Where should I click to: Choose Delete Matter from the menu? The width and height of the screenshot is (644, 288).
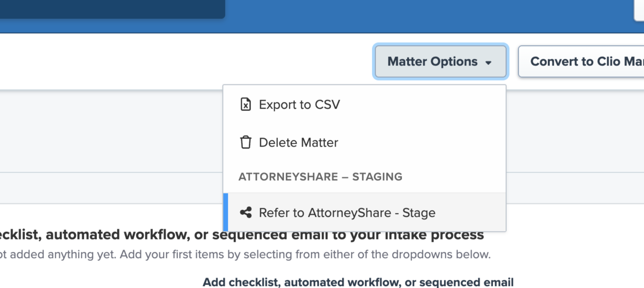pyautogui.click(x=298, y=143)
